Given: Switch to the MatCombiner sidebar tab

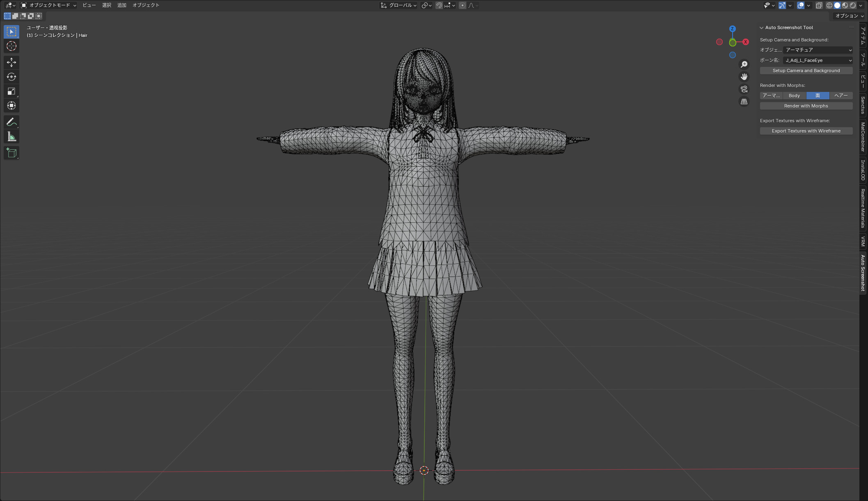Looking at the screenshot, I should point(863,137).
